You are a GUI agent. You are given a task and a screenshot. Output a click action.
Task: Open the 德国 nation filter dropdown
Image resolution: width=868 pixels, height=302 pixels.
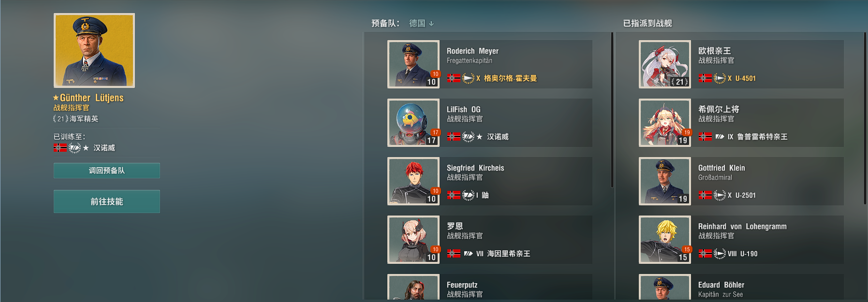coord(421,23)
